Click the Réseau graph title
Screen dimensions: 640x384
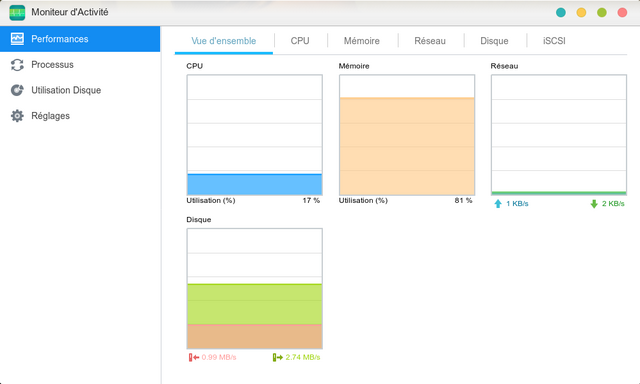504,66
